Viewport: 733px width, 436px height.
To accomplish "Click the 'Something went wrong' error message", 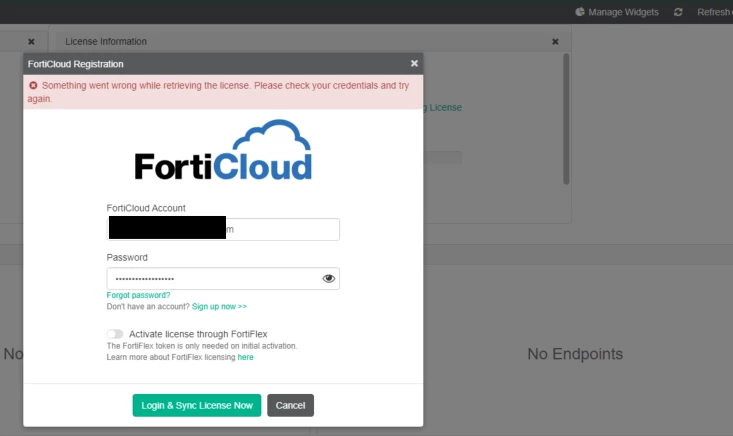I will (218, 92).
